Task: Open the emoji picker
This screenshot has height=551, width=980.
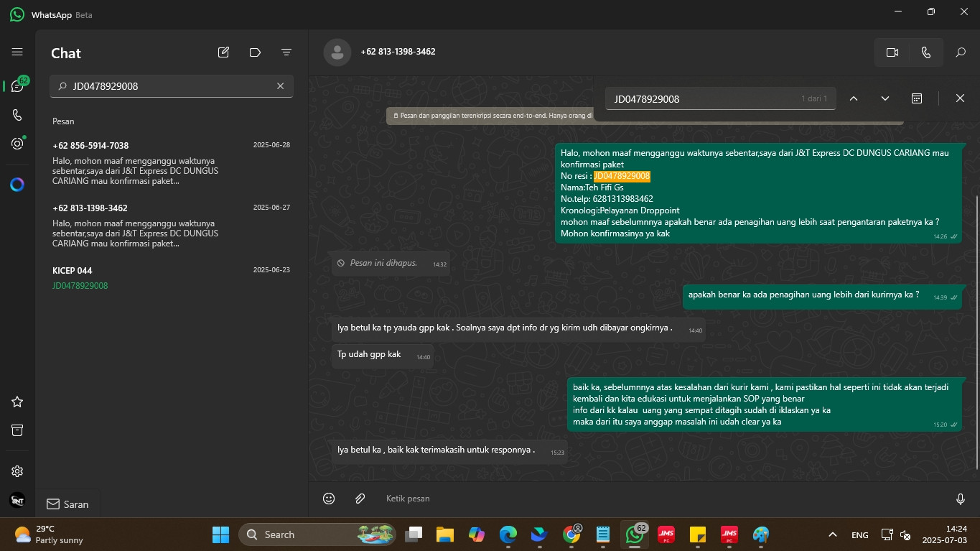Action: coord(329,499)
